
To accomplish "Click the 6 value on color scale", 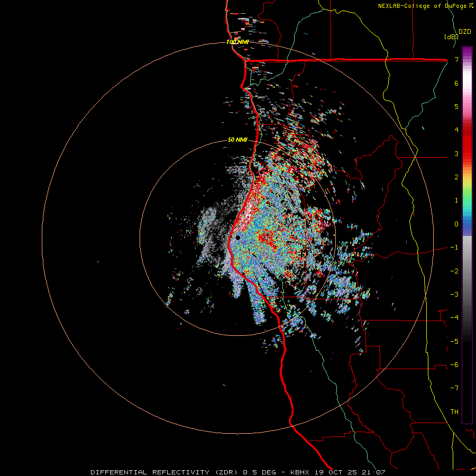I will click(456, 83).
